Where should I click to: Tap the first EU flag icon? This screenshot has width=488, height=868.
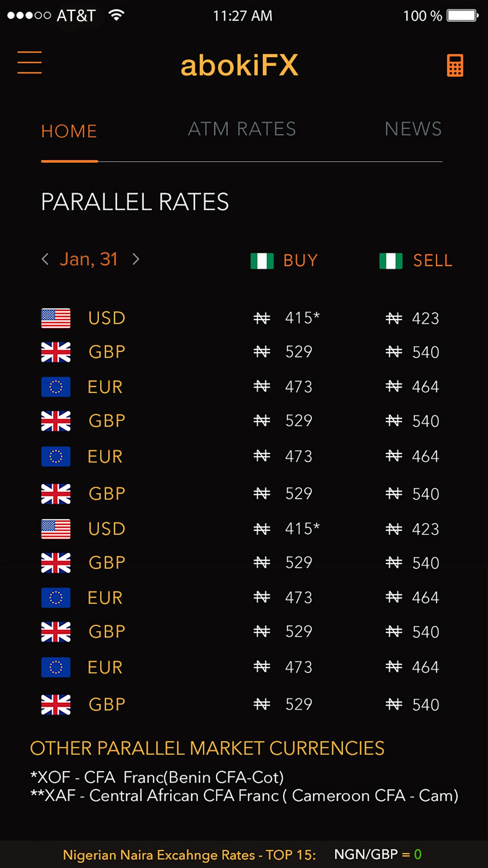tap(56, 387)
